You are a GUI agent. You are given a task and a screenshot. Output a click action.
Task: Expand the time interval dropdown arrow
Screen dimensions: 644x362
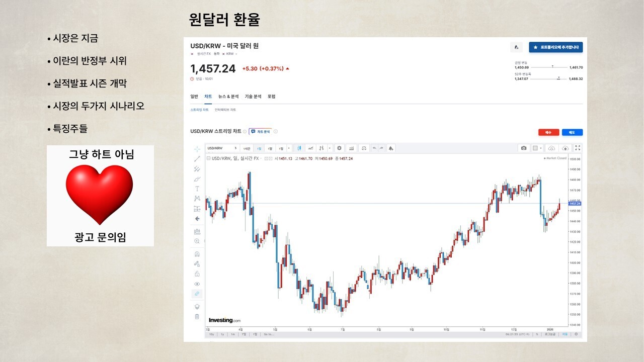[289, 148]
